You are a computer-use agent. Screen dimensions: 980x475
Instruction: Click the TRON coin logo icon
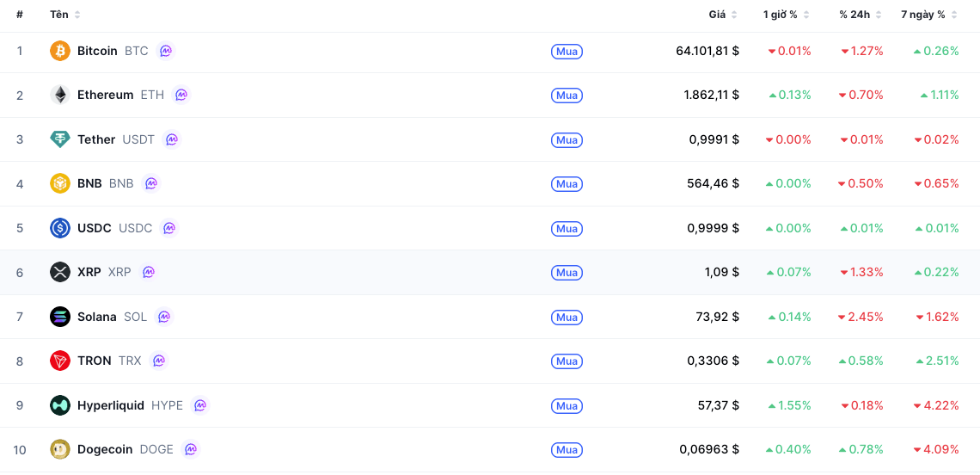[60, 361]
